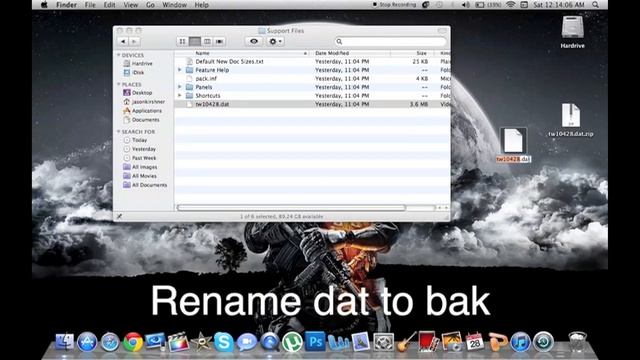Launch Photoshop from the Dock
The height and width of the screenshot is (360, 640).
(315, 342)
